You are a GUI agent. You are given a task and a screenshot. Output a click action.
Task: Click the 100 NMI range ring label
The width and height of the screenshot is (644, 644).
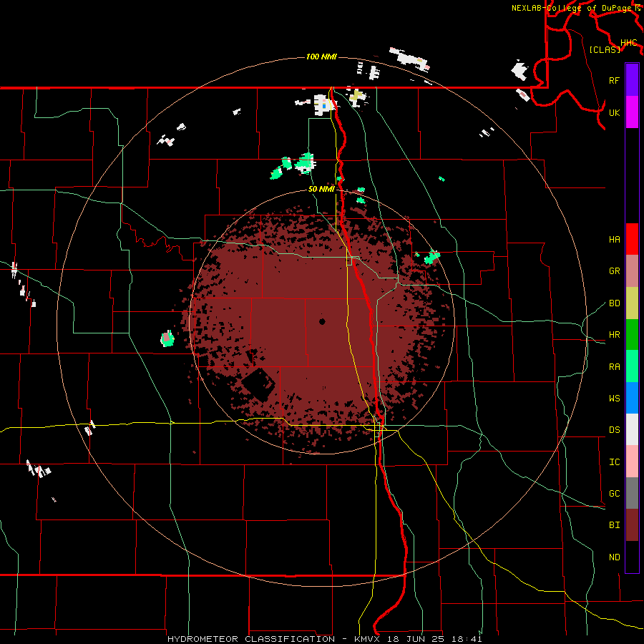click(321, 57)
